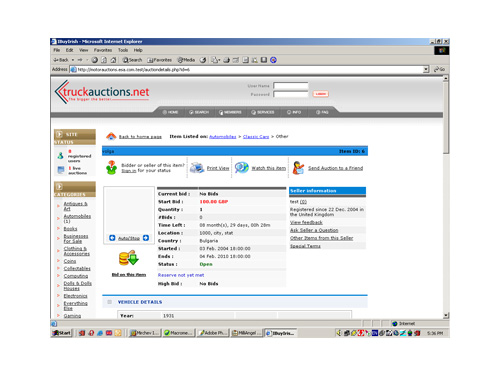Open the Edit menu
Image resolution: width=500 pixels, height=375 pixels.
[x=69, y=50]
